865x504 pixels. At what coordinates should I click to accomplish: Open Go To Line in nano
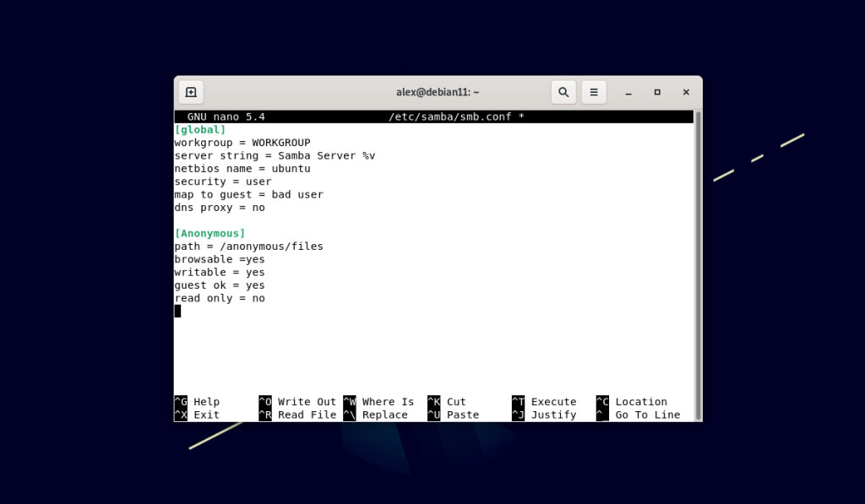coord(644,415)
